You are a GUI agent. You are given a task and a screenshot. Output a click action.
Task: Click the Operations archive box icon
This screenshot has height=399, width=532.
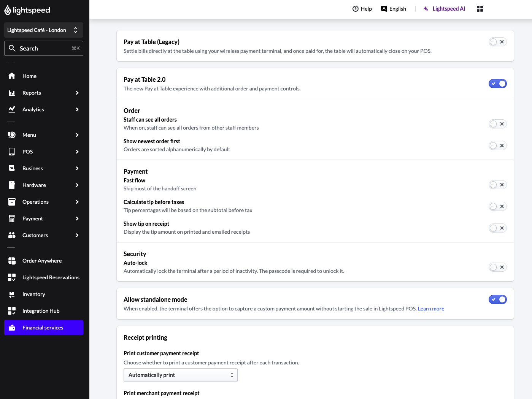(x=12, y=202)
